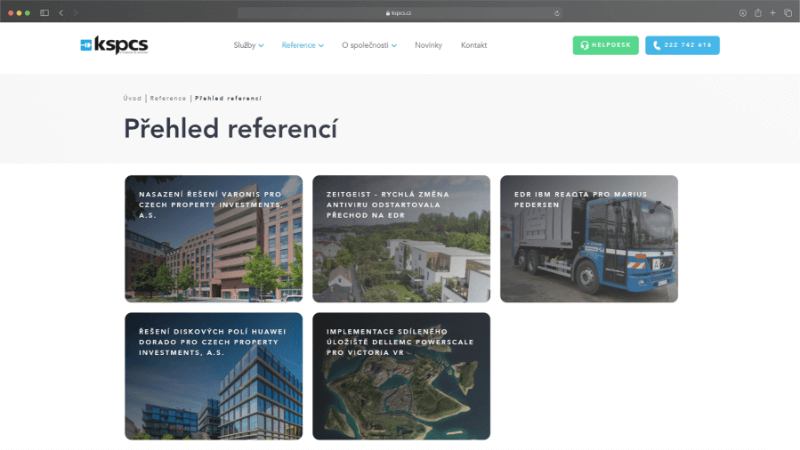Image resolution: width=800 pixels, height=450 pixels.
Task: Click the blue phone number button
Action: point(682,45)
